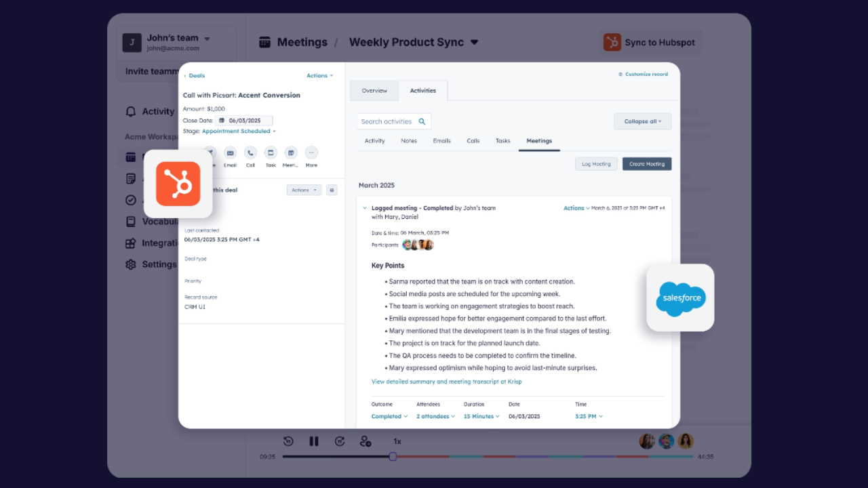
Task: Open the Appointment Scheduled stage dropdown
Action: 239,131
